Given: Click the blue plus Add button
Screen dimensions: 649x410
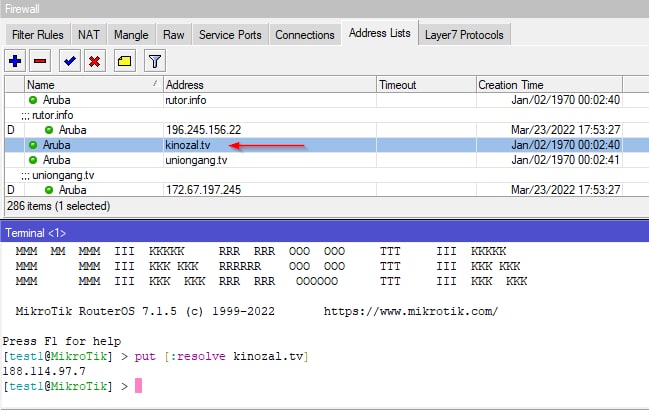Looking at the screenshot, I should point(15,61).
